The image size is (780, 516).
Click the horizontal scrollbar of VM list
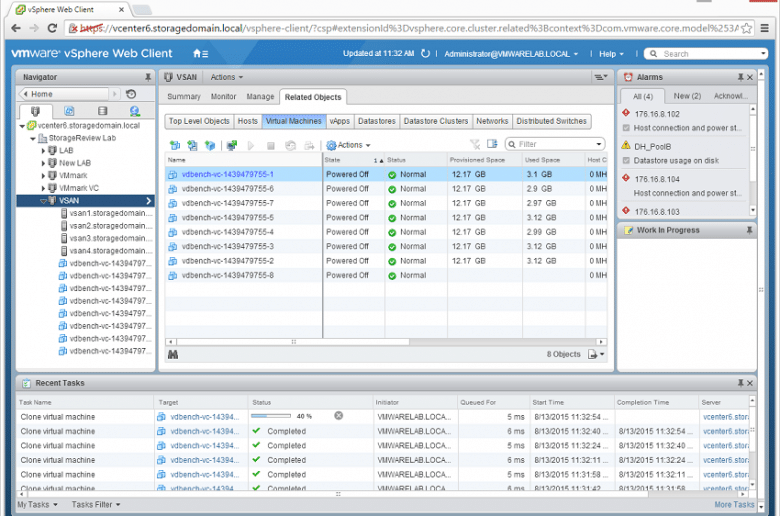point(292,342)
